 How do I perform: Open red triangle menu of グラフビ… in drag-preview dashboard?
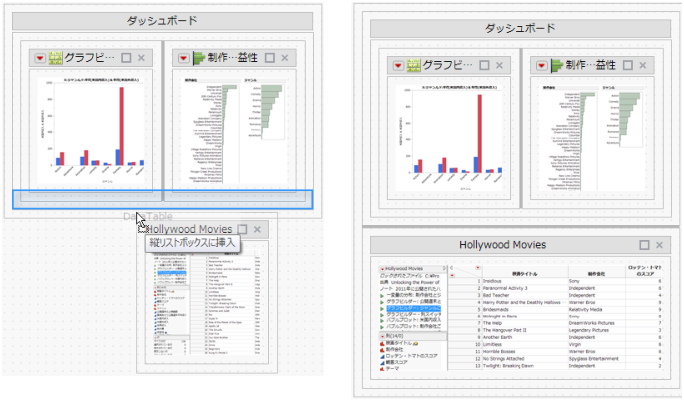tap(40, 58)
